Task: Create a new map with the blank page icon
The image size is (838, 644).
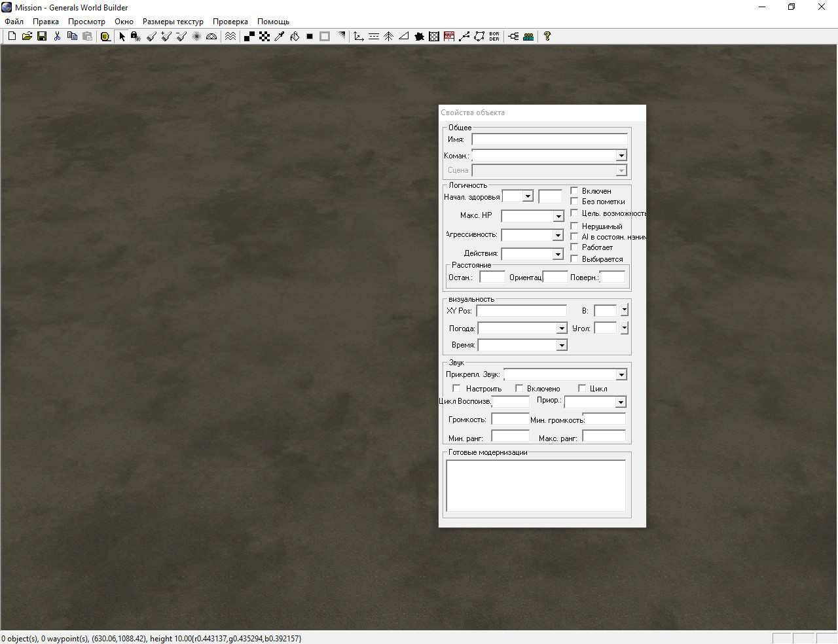Action: click(12, 37)
